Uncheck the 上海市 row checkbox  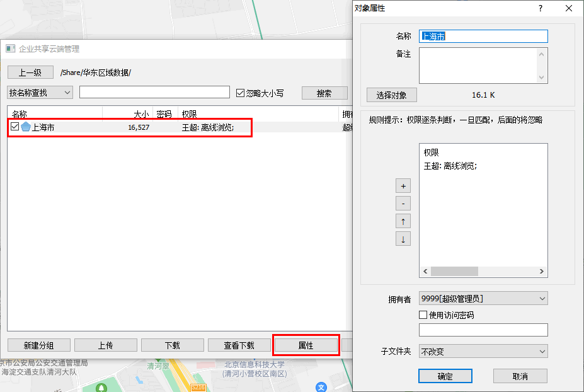click(x=15, y=127)
